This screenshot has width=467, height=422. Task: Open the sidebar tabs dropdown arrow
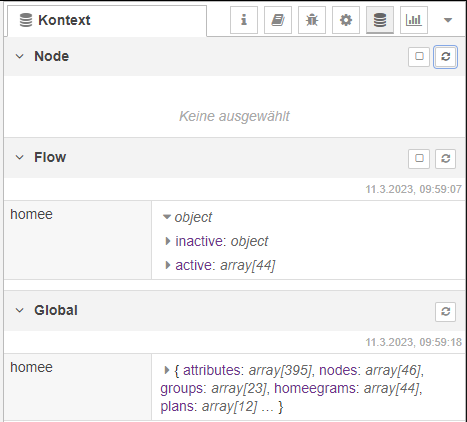pos(448,20)
